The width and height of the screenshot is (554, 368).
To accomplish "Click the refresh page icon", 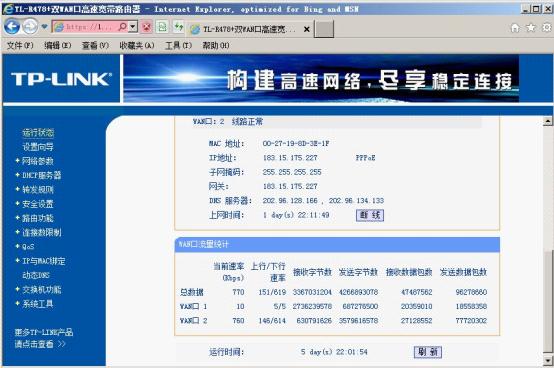I will pos(178,26).
